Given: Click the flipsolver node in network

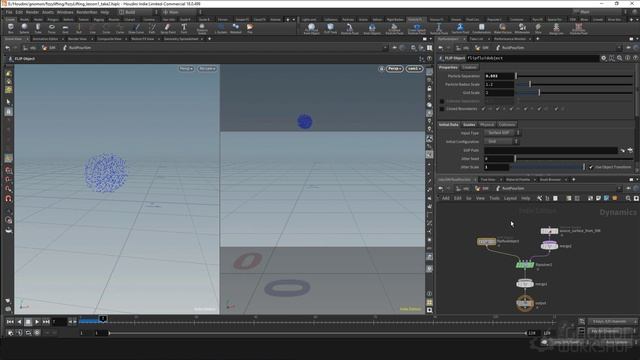Looking at the screenshot, I should coord(525,265).
